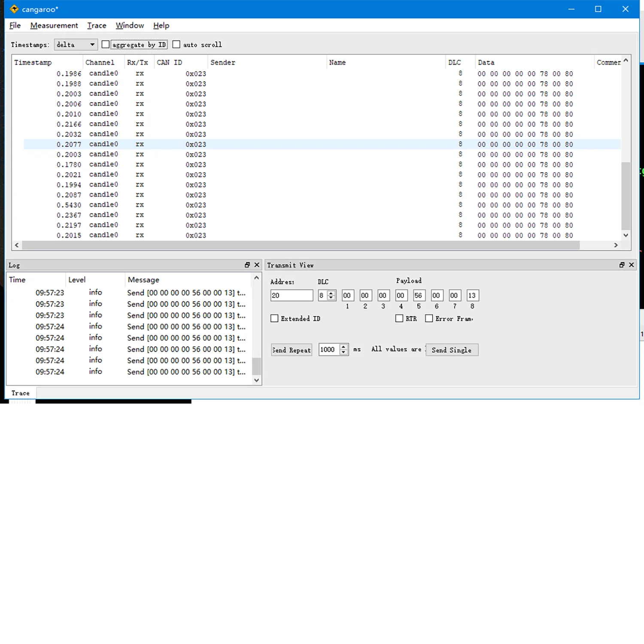
Task: Check the Extended ID option
Action: [x=275, y=319]
